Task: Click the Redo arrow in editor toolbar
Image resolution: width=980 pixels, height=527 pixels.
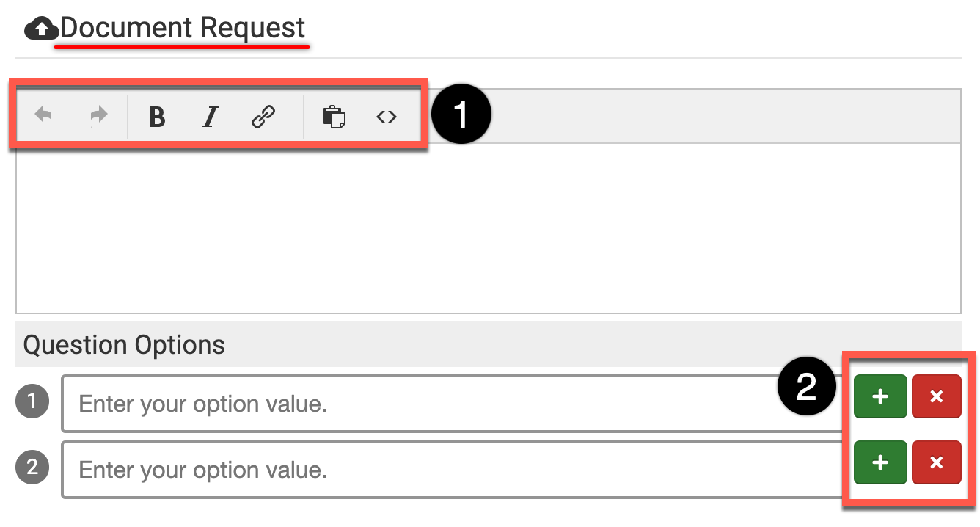Action: 98,116
